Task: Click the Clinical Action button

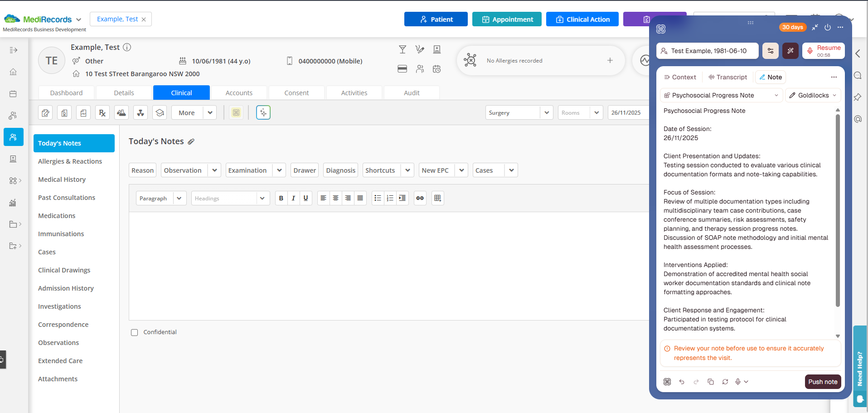Action: pos(582,19)
